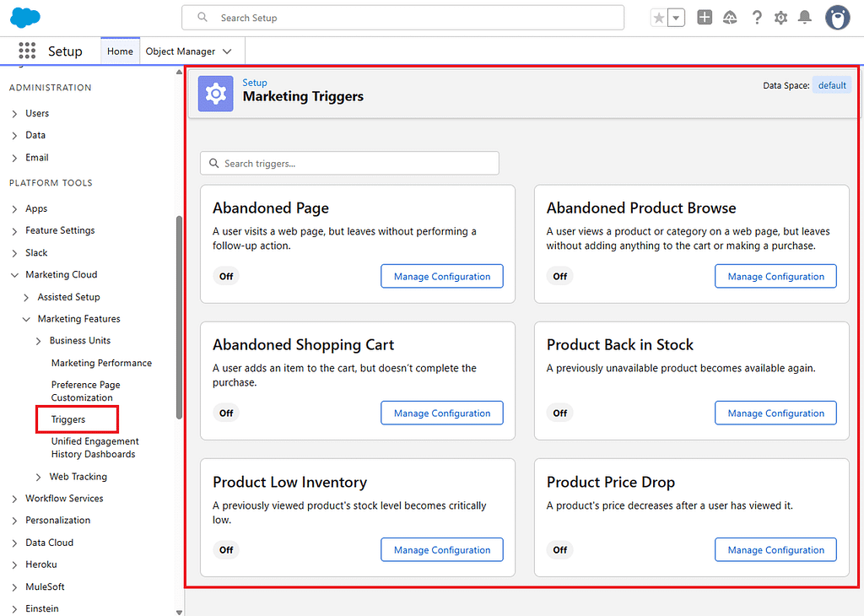Click the Product Price Drop card title
The height and width of the screenshot is (616, 864).
(x=611, y=482)
